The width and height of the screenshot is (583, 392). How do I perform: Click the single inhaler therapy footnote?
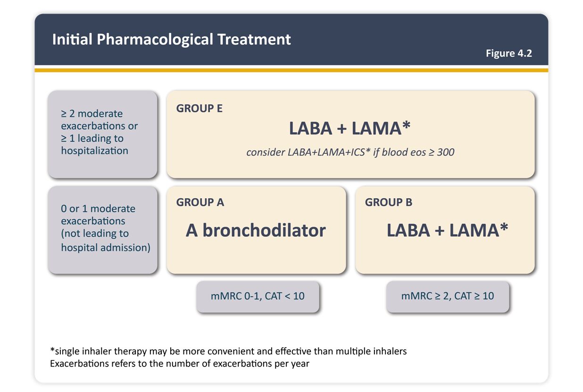(228, 351)
